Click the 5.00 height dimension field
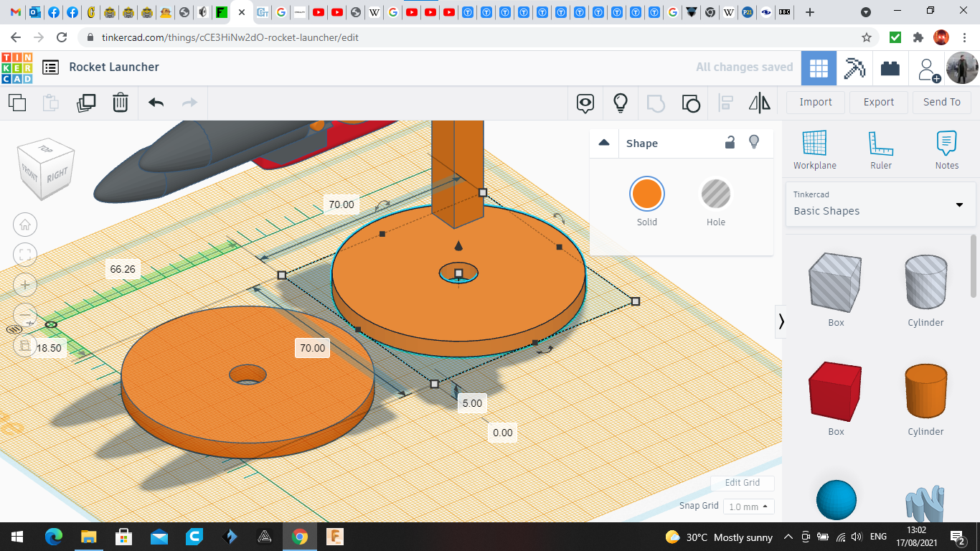 click(472, 403)
